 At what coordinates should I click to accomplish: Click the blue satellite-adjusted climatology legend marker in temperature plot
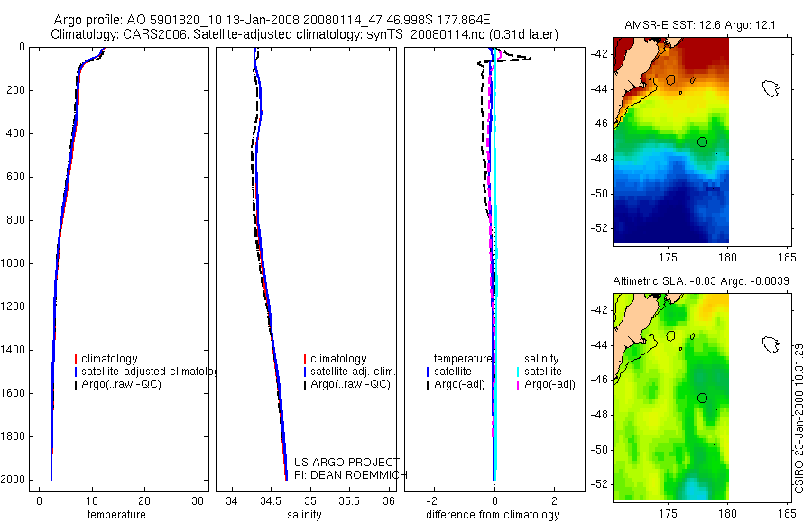[x=76, y=372]
